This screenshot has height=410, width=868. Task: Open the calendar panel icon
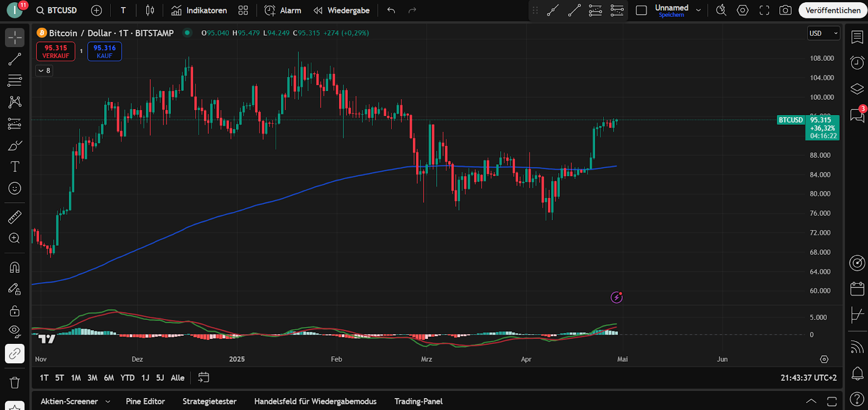[857, 289]
